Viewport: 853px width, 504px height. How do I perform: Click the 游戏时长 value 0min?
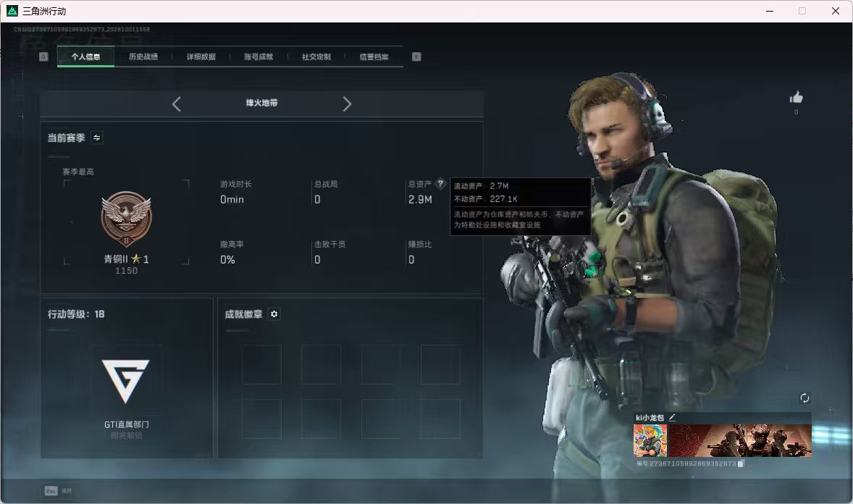tap(232, 200)
